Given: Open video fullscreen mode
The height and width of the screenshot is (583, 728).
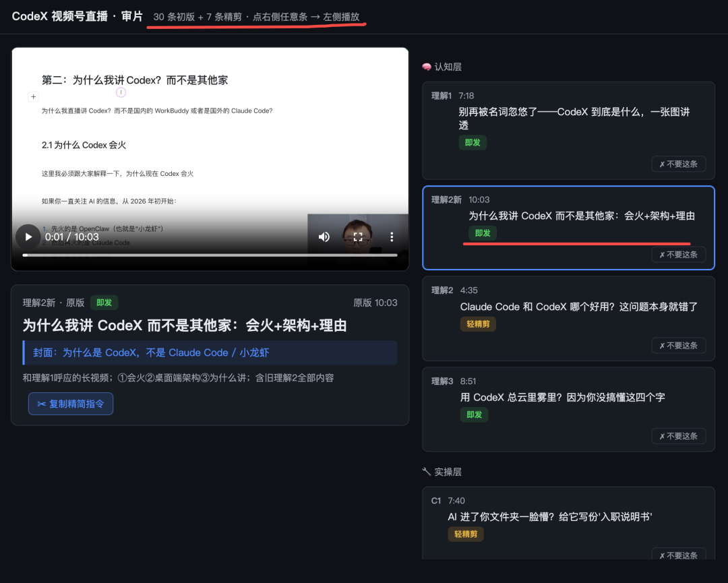Looking at the screenshot, I should click(x=358, y=237).
